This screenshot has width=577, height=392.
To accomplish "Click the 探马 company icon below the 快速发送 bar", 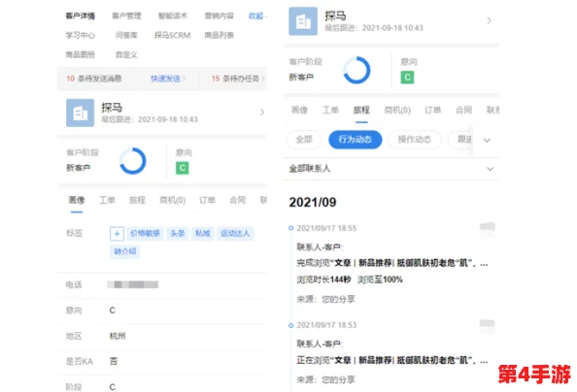I will click(x=81, y=113).
